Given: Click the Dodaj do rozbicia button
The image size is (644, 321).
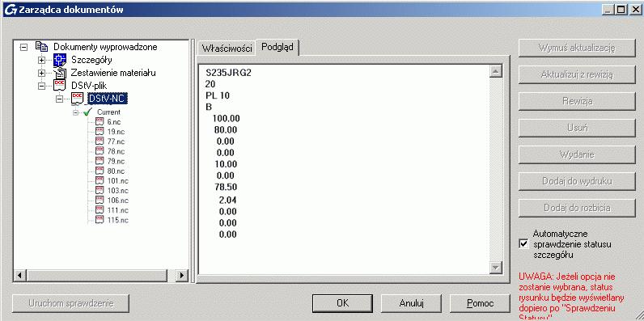Looking at the screenshot, I should tap(577, 208).
